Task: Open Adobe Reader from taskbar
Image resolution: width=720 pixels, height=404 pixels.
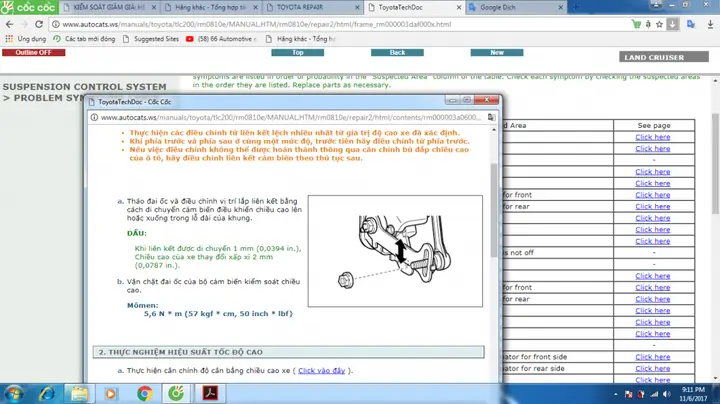Action: 210,393
